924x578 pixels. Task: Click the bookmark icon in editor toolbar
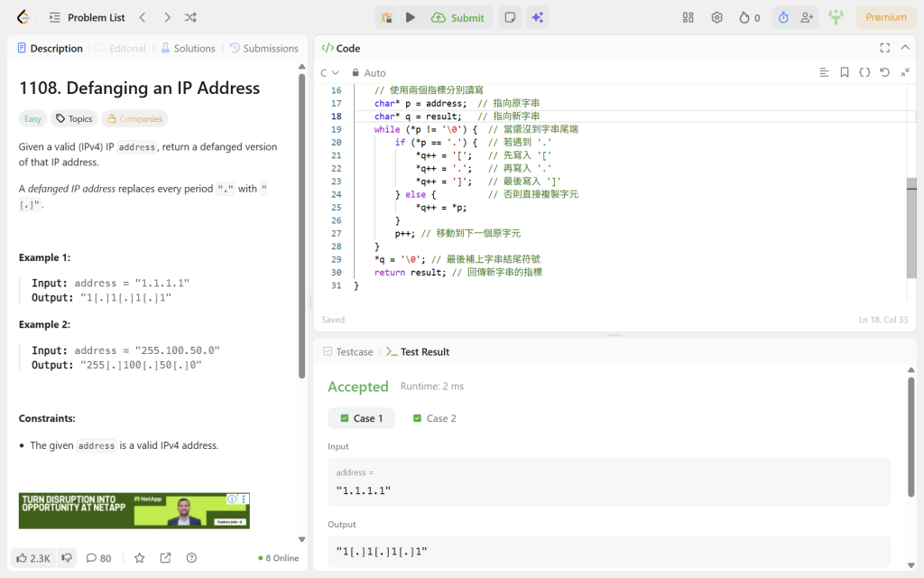pyautogui.click(x=845, y=72)
